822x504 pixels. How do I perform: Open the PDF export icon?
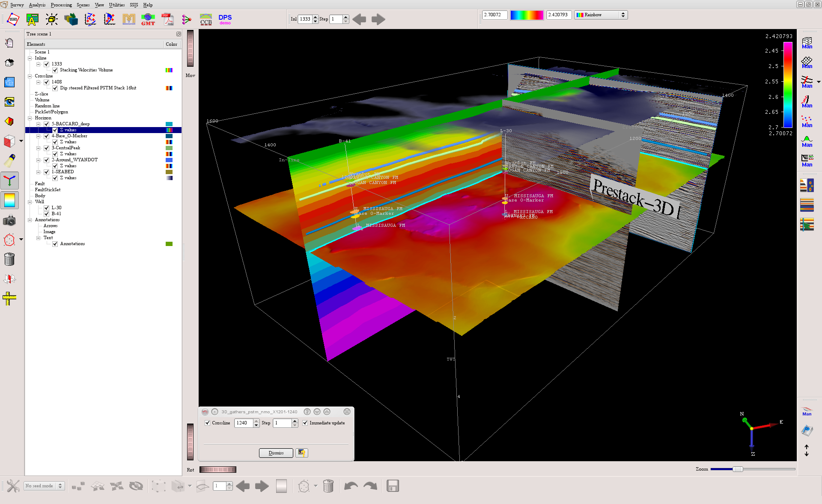tap(167, 19)
